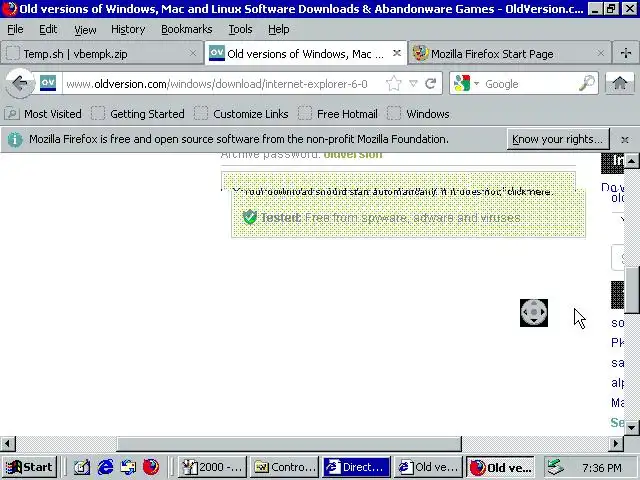Switch to the Direct... taskbar window

tap(356, 467)
